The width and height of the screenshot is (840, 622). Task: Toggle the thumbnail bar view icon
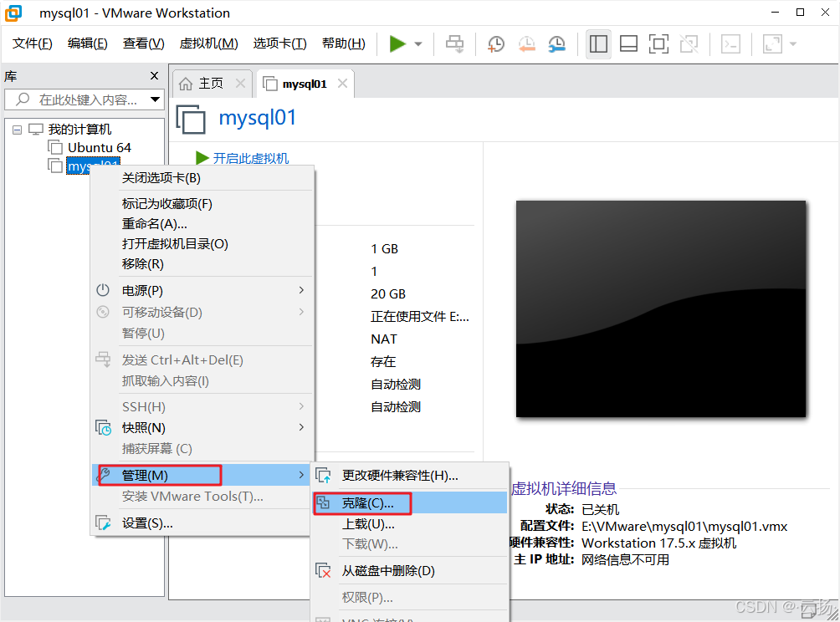click(628, 44)
